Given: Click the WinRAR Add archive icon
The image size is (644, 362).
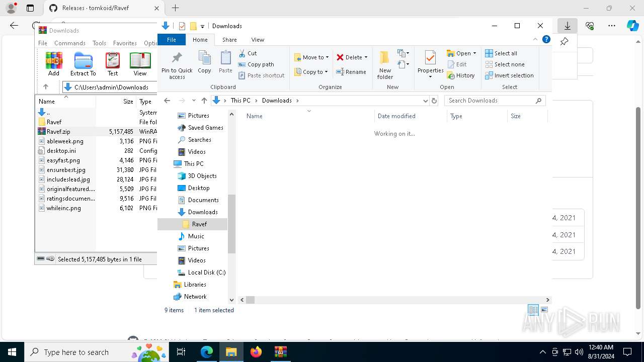Looking at the screenshot, I should pyautogui.click(x=54, y=64).
